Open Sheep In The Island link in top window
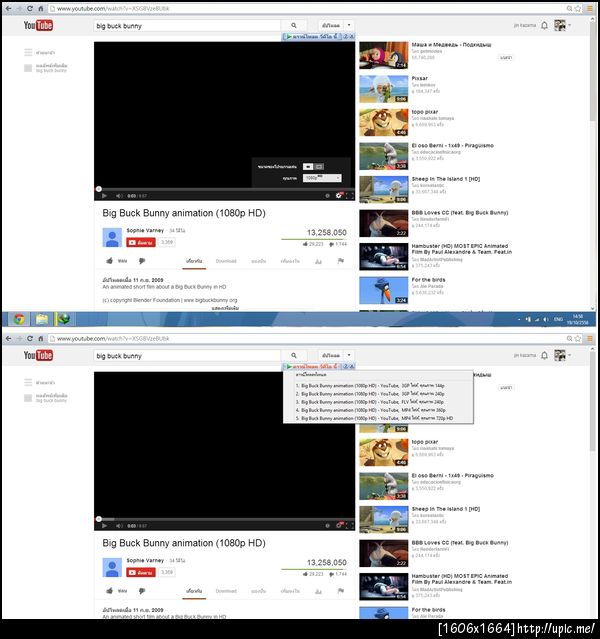600x639 pixels. click(x=446, y=179)
